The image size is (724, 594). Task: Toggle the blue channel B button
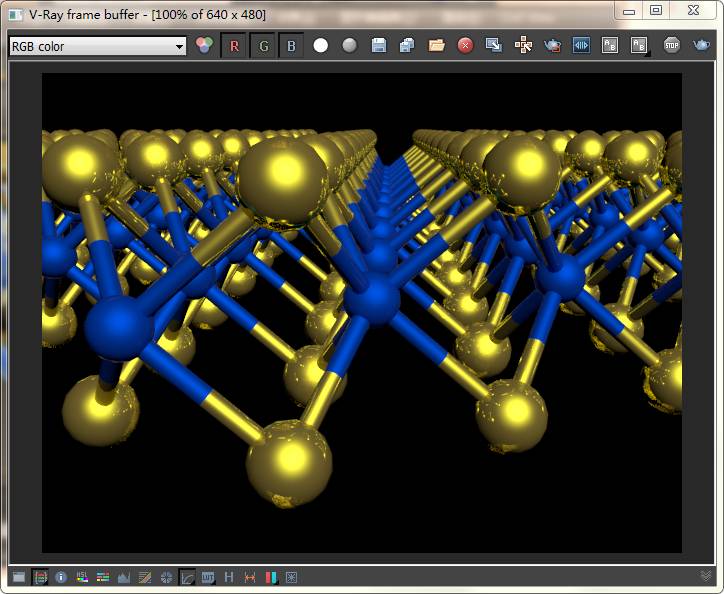coord(291,46)
